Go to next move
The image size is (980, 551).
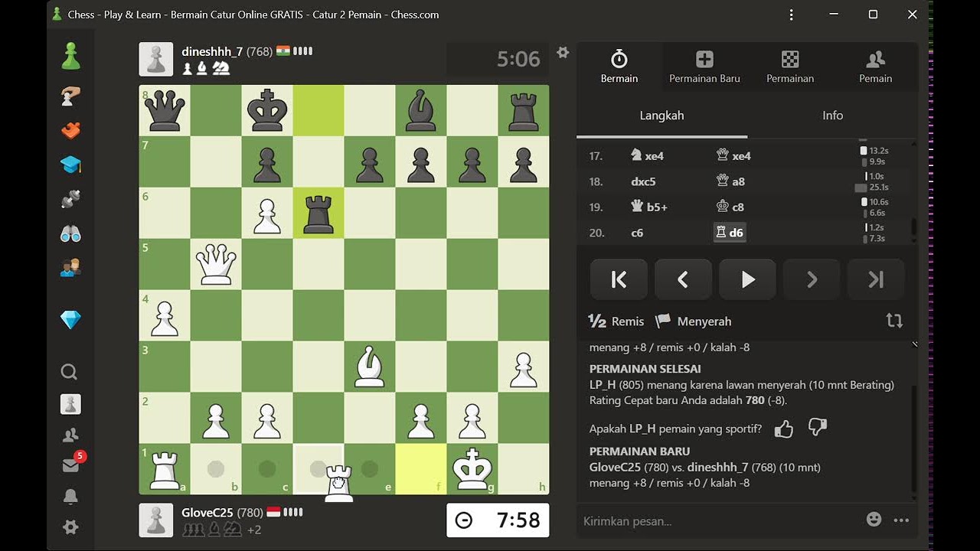click(x=812, y=280)
